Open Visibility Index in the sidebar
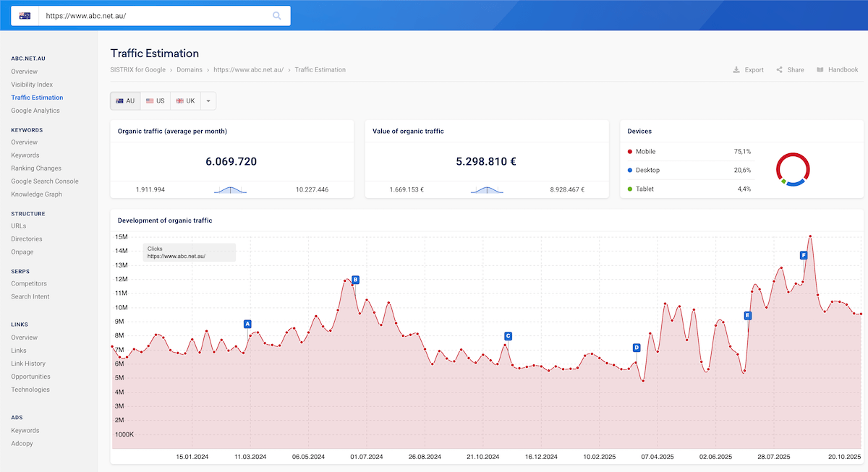This screenshot has width=868, height=472. [x=32, y=85]
